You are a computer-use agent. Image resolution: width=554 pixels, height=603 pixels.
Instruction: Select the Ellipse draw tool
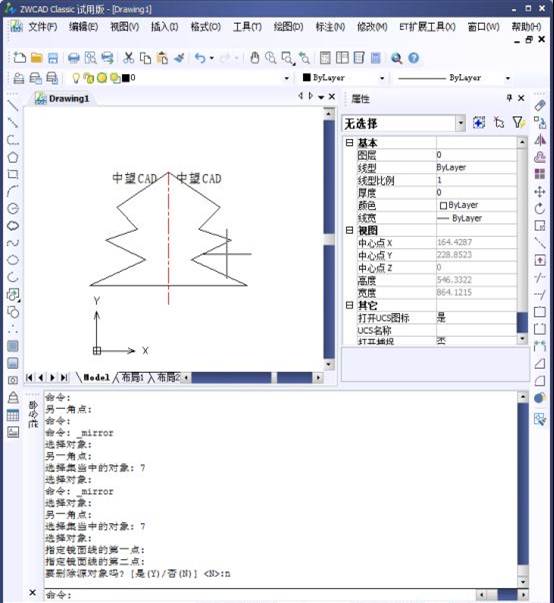click(13, 260)
